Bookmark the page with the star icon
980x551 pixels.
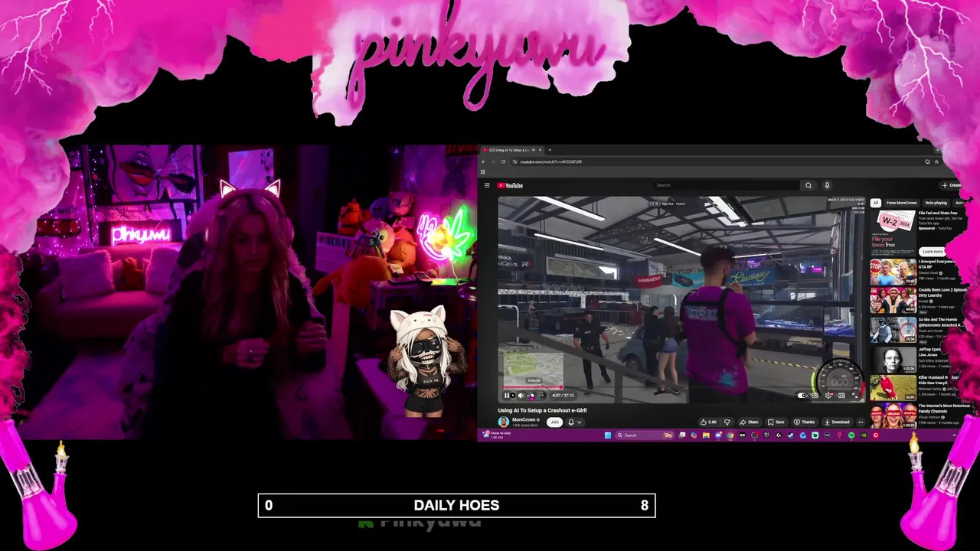pos(936,161)
